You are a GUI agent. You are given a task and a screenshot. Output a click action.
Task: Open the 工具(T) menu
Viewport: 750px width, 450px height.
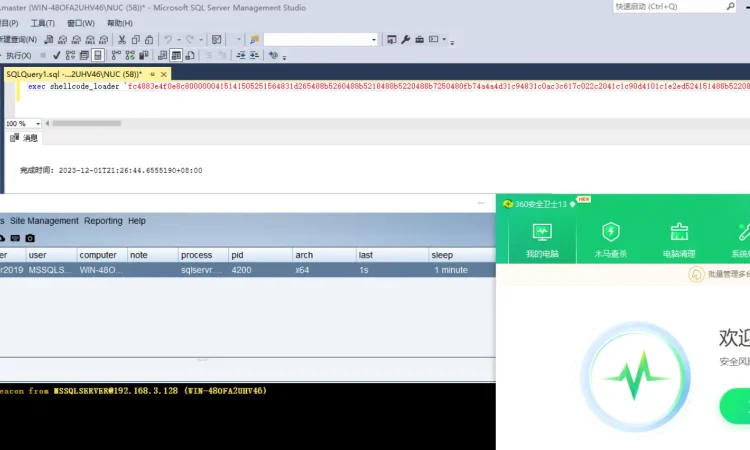[43, 23]
